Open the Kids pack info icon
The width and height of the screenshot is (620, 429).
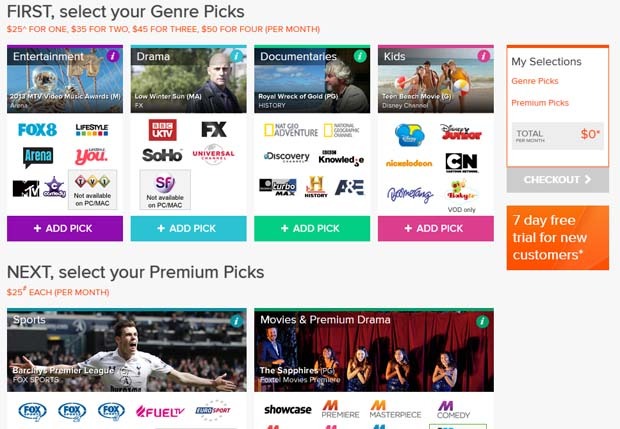pyautogui.click(x=484, y=56)
